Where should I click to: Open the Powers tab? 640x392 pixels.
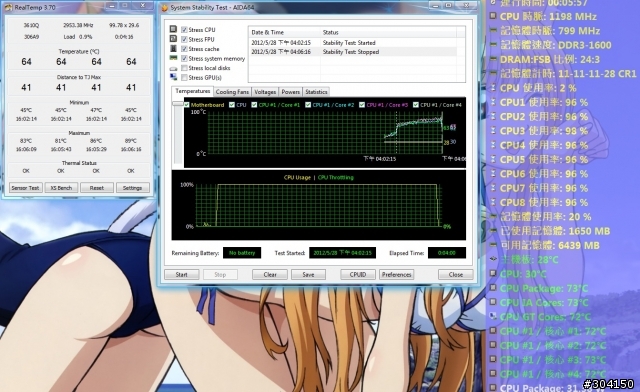pos(291,92)
